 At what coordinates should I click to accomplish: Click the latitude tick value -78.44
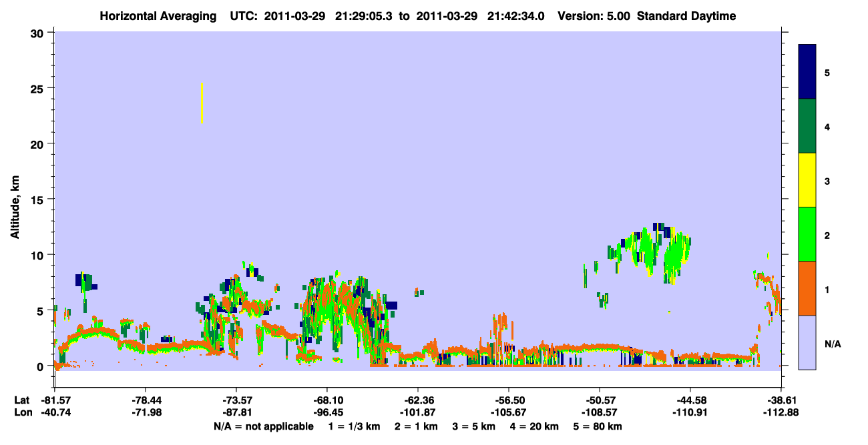tap(145, 400)
